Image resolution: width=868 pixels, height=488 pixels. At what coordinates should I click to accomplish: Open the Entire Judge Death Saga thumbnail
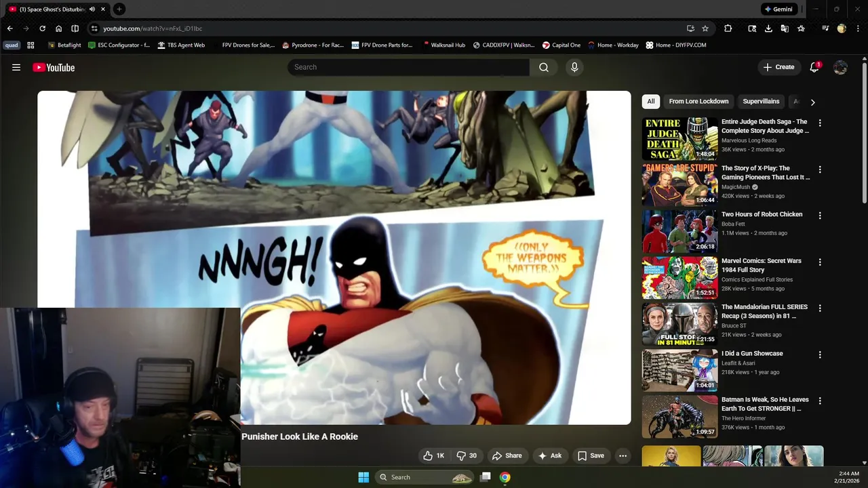(679, 139)
